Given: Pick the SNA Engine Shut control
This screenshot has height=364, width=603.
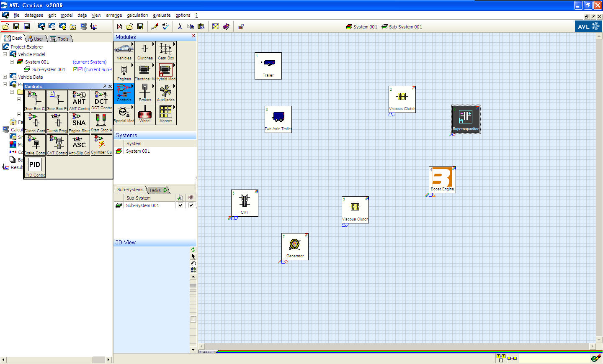Looking at the screenshot, I should coord(79,123).
